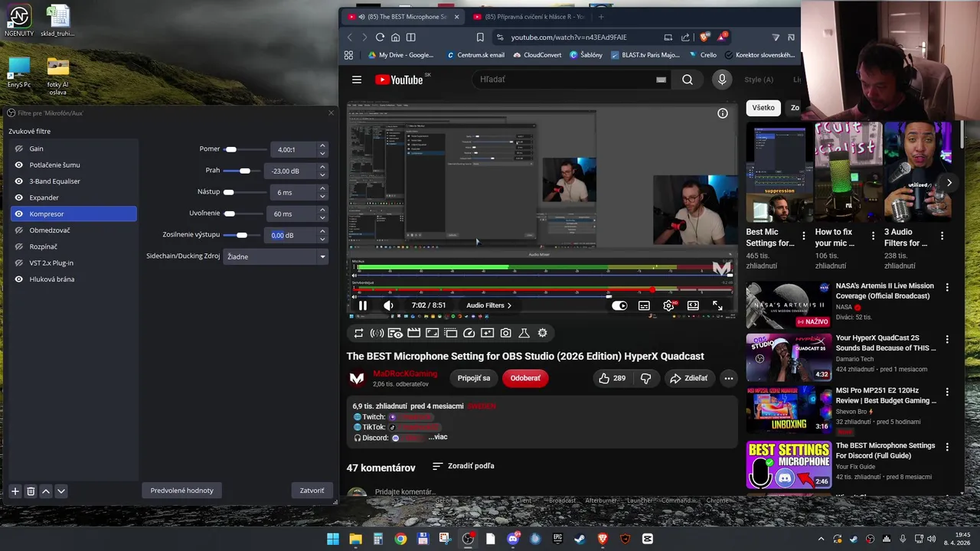Click Zdieľať share button
The width and height of the screenshot is (980, 551).
coord(689,378)
